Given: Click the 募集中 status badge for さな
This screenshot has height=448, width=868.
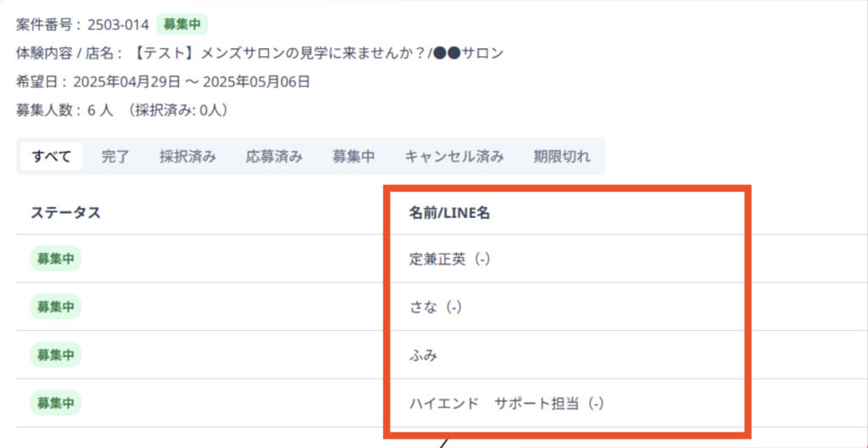Looking at the screenshot, I should (55, 306).
